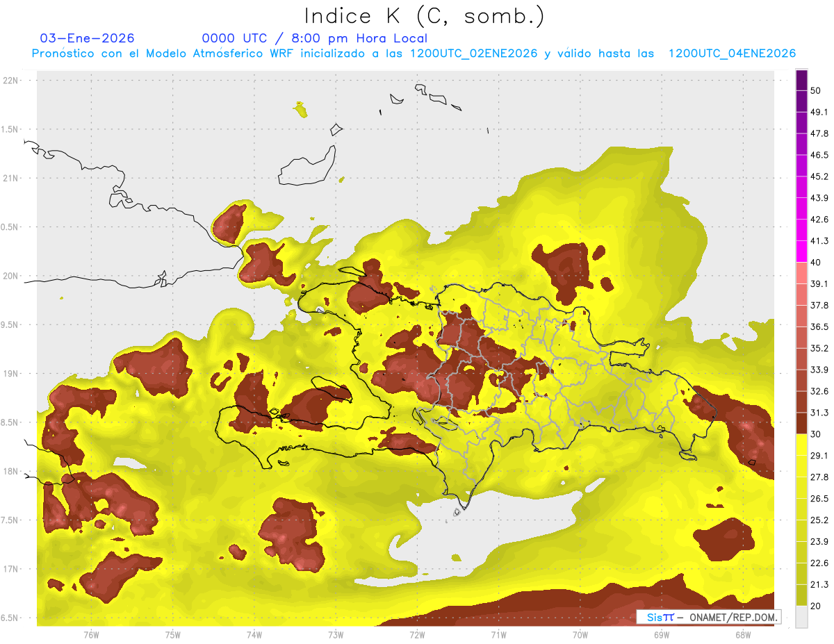Screen dimensions: 834x644
Task: Click the '21N' latitude label
Action: (10, 179)
